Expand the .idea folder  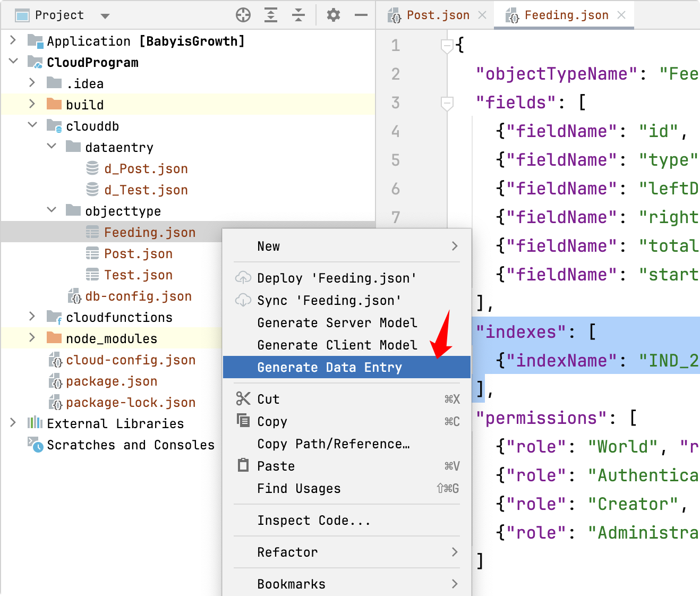point(32,83)
